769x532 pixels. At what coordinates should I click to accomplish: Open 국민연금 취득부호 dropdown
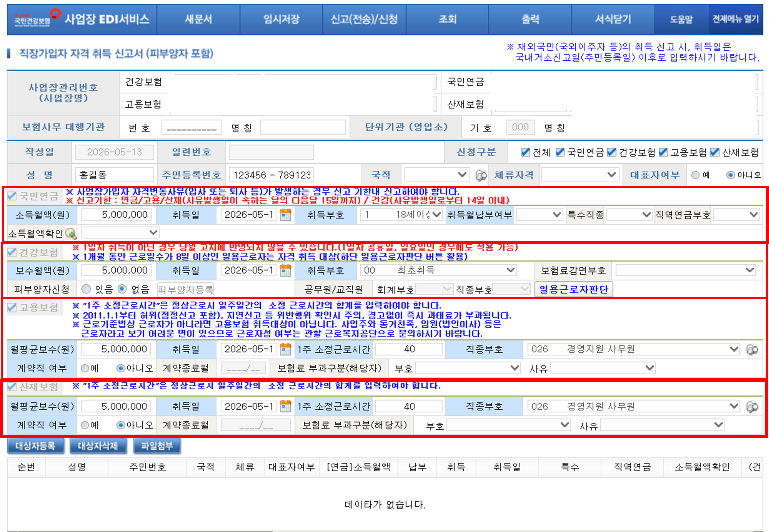click(x=402, y=215)
